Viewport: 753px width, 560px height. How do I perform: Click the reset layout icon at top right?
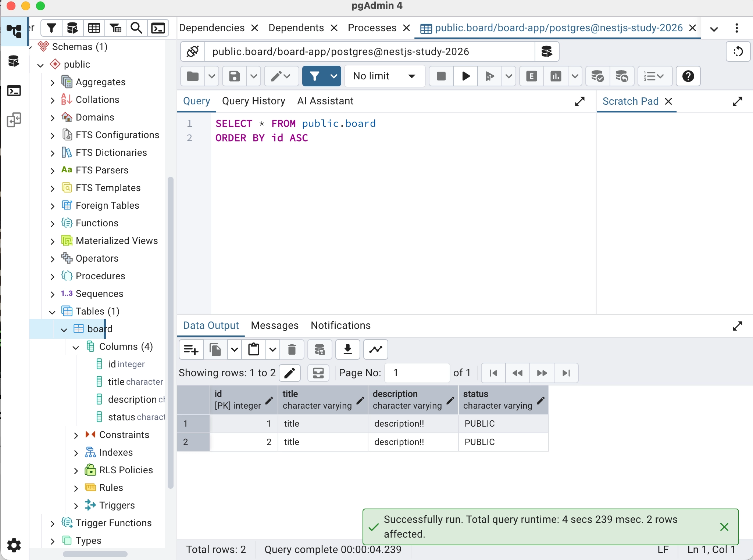point(738,51)
